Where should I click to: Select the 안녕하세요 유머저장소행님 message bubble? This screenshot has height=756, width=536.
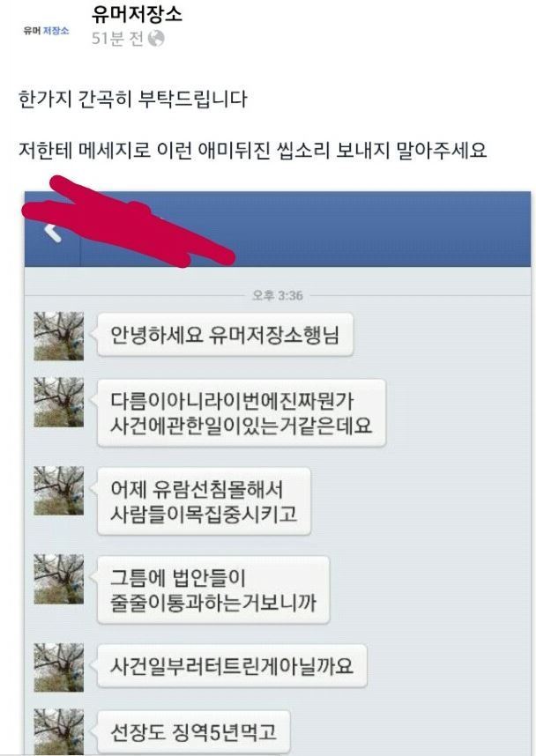(226, 335)
